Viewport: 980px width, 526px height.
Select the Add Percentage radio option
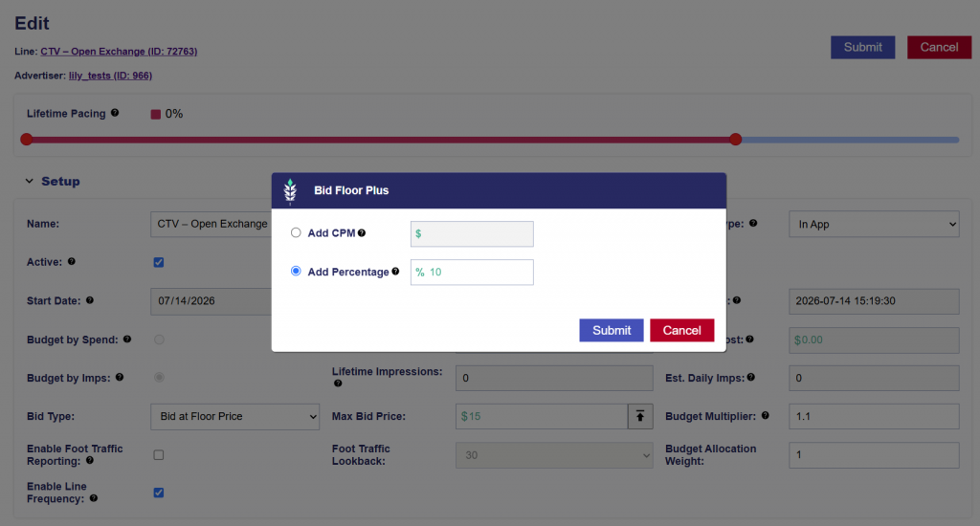click(296, 271)
